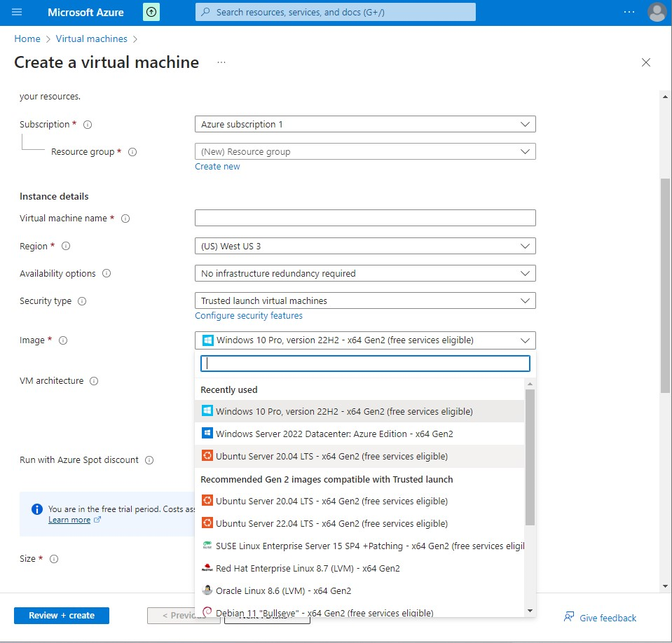Click the info icon beside Azure Spot discount
The width and height of the screenshot is (672, 643).
coord(149,460)
